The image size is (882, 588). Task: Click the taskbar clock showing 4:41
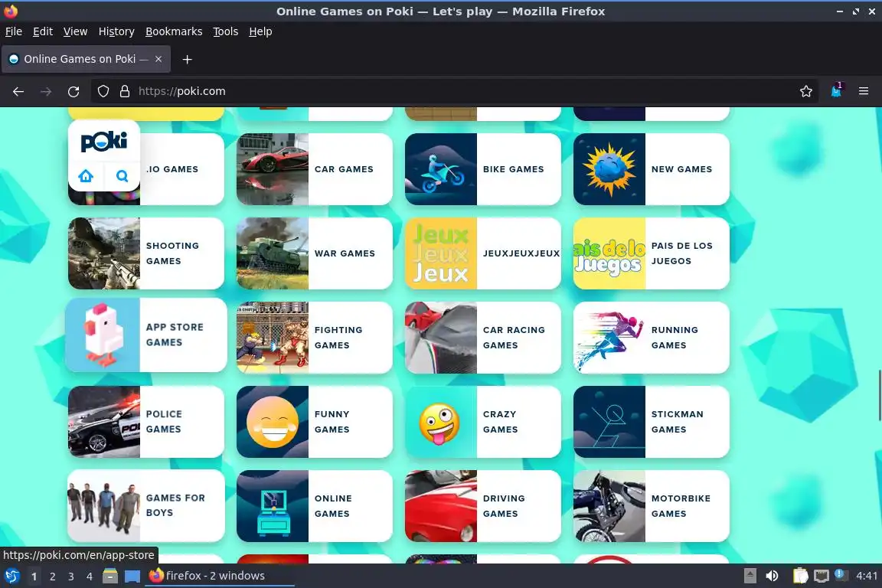point(866,576)
